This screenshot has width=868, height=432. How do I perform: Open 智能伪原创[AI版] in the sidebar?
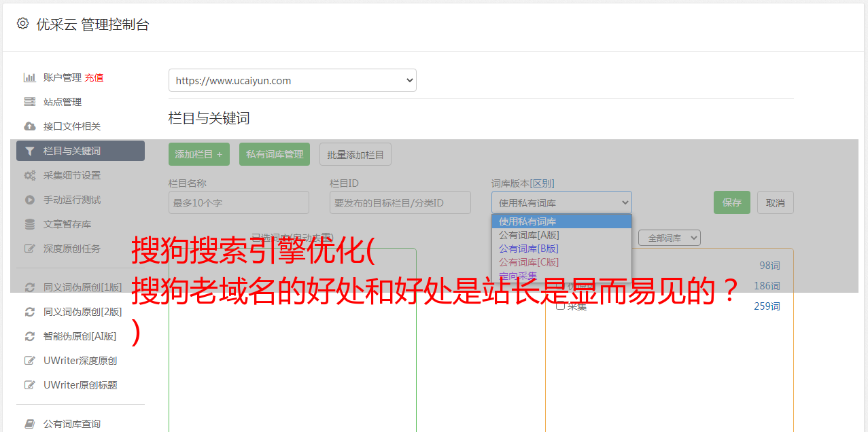click(x=80, y=336)
